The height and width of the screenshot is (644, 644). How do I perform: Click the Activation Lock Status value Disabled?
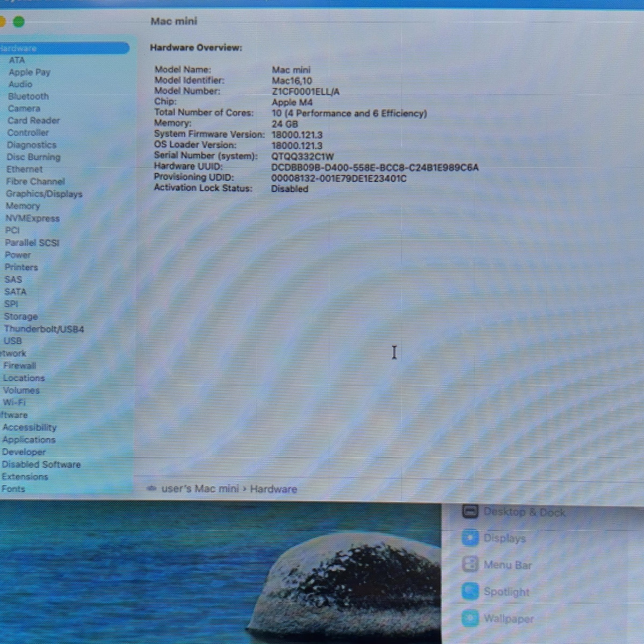[x=290, y=189]
